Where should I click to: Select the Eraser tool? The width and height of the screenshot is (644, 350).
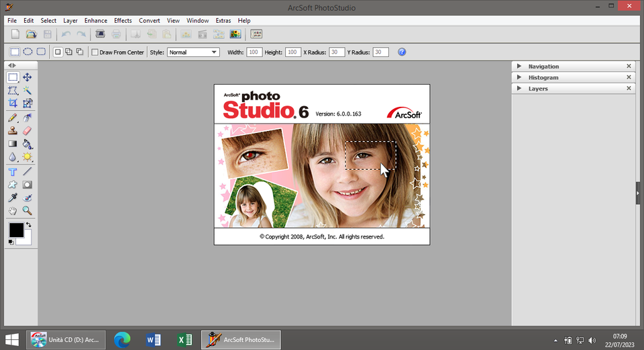(28, 130)
